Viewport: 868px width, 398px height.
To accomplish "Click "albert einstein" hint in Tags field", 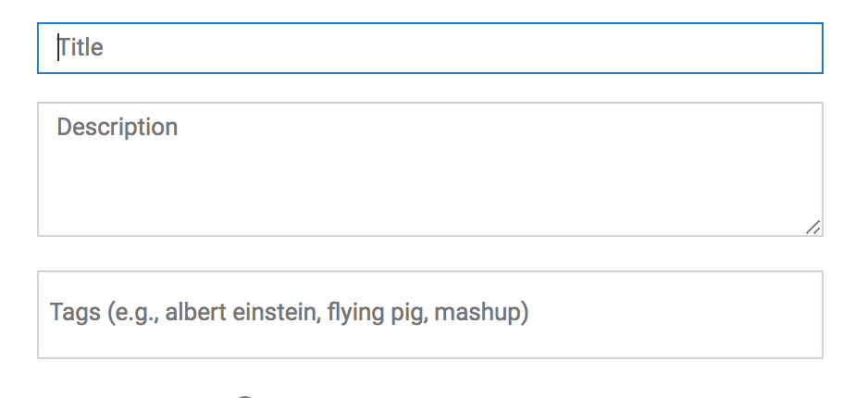I will [242, 313].
